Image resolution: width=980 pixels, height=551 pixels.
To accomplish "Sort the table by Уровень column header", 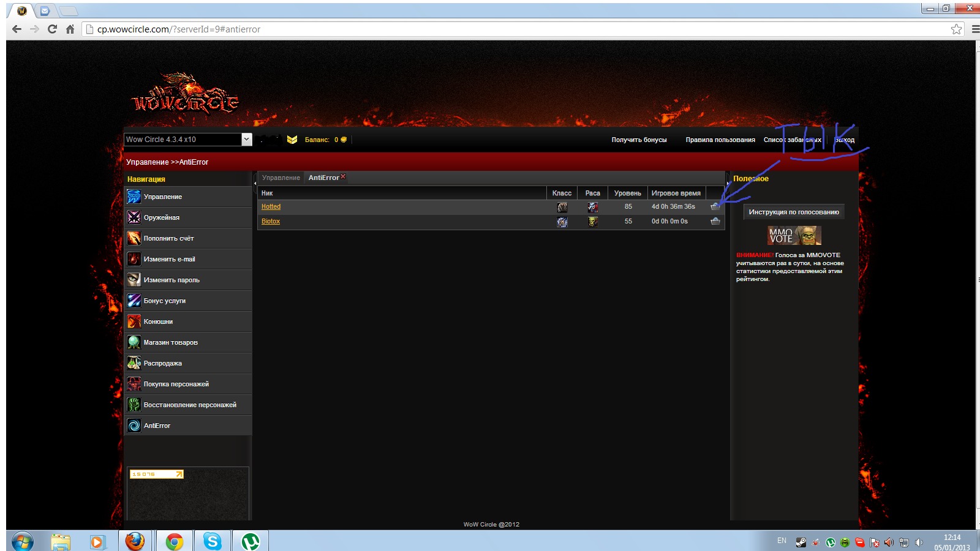I will point(627,193).
